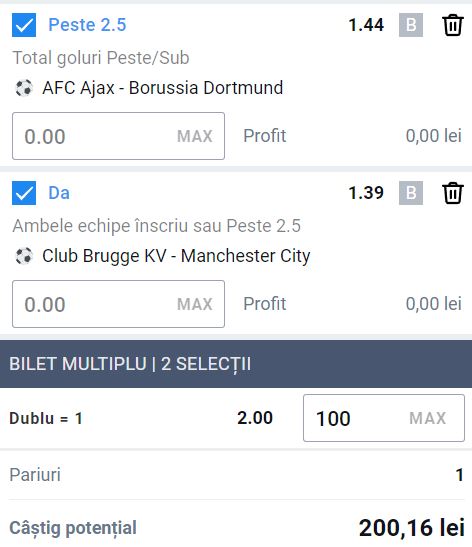Click the football icon beside AFC Ajax match
Screen dimensions: 472x547
pyautogui.click(x=24, y=88)
